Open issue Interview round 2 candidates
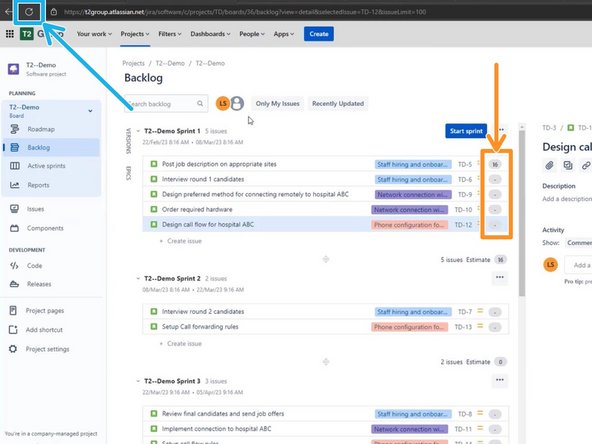This screenshot has width=592, height=444. tap(203, 311)
